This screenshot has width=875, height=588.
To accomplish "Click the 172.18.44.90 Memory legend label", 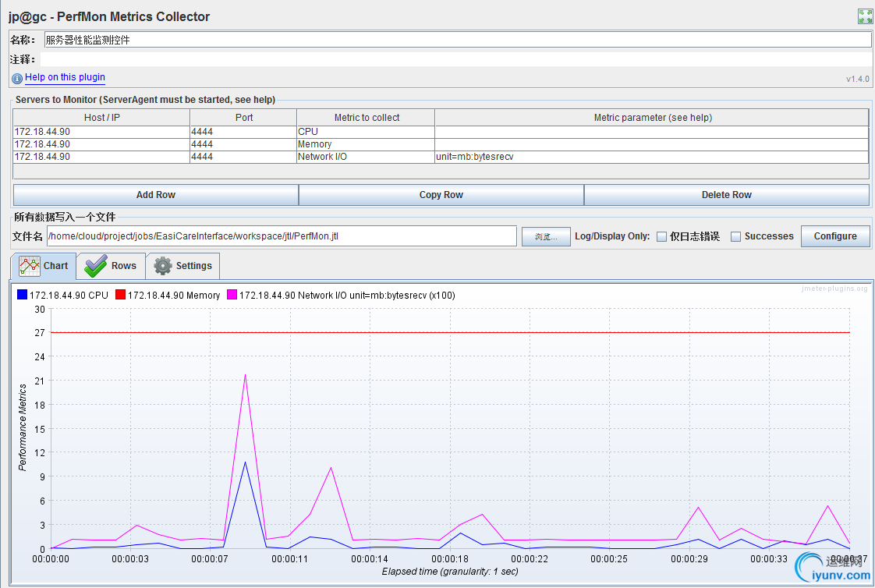I will (x=174, y=295).
